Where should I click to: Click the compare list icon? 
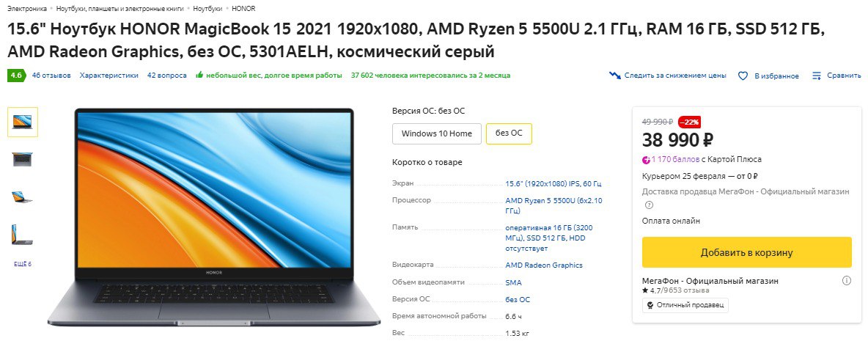click(817, 76)
